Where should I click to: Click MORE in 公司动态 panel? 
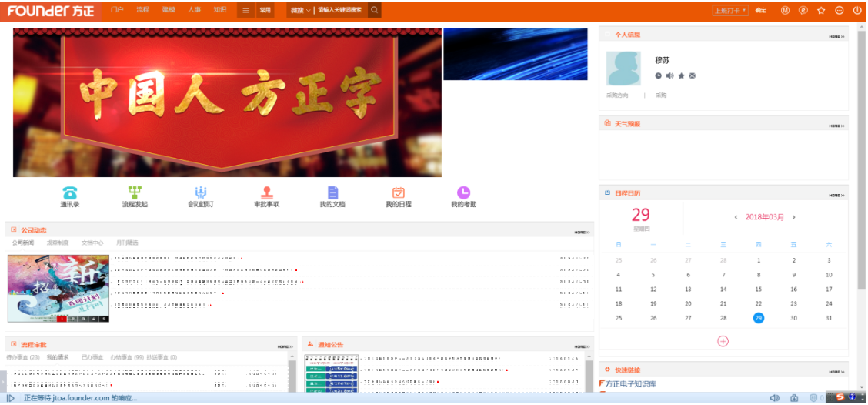(x=582, y=232)
